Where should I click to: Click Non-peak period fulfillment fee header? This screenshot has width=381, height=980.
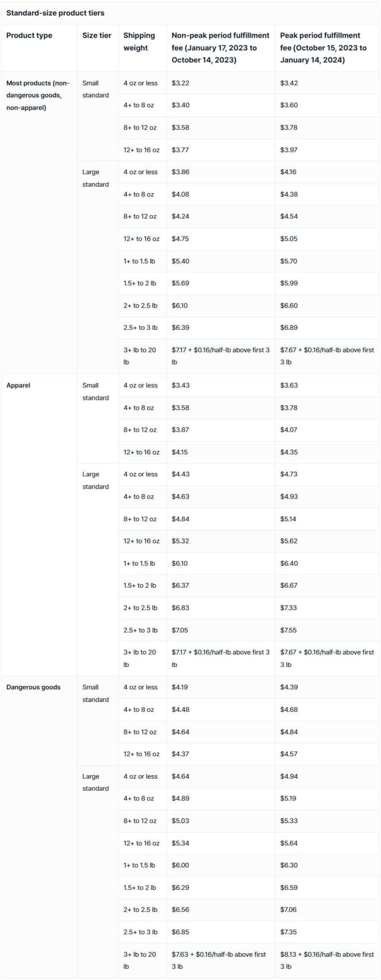tap(221, 48)
